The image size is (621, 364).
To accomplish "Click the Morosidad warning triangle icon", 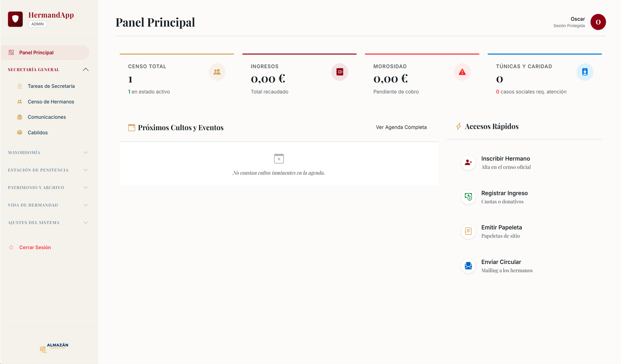I will pos(462,72).
